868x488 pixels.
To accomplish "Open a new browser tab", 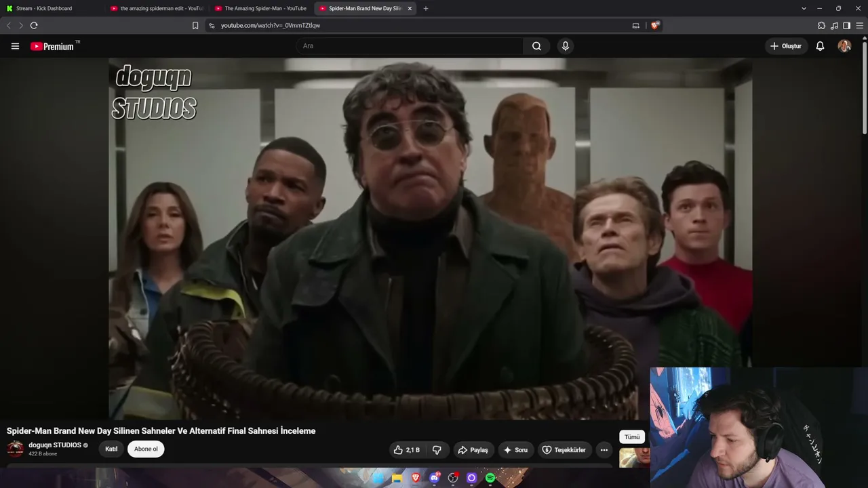I will click(426, 8).
